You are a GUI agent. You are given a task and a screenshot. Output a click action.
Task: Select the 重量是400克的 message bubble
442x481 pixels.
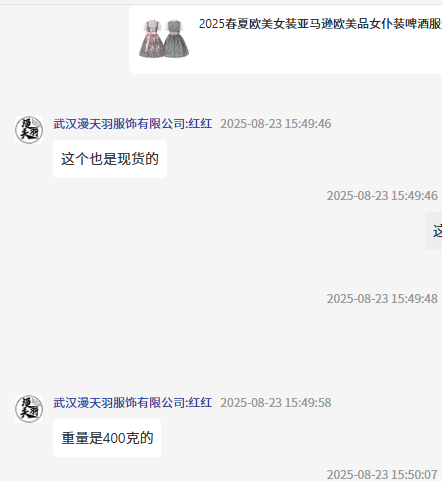[x=107, y=438]
